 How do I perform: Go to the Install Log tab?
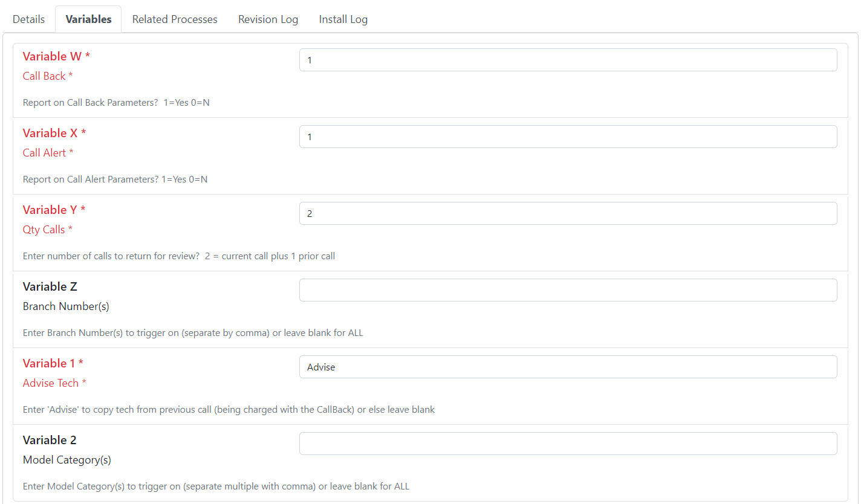343,19
